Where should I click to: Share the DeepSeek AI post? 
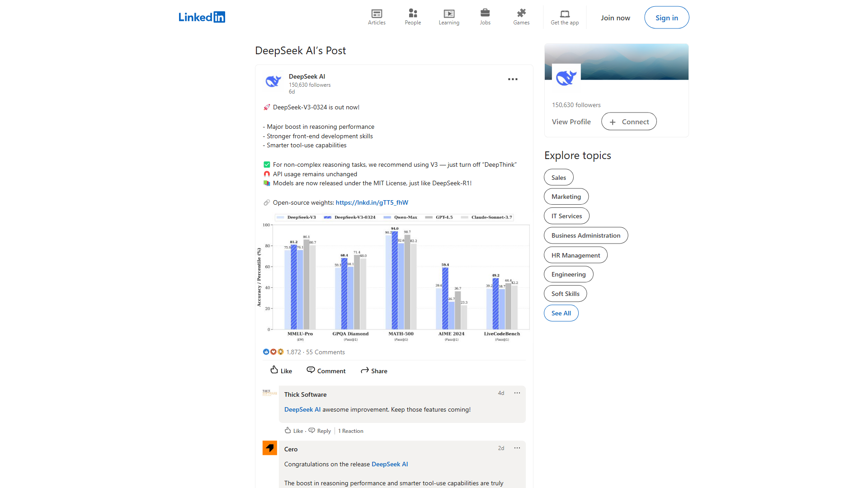(374, 371)
